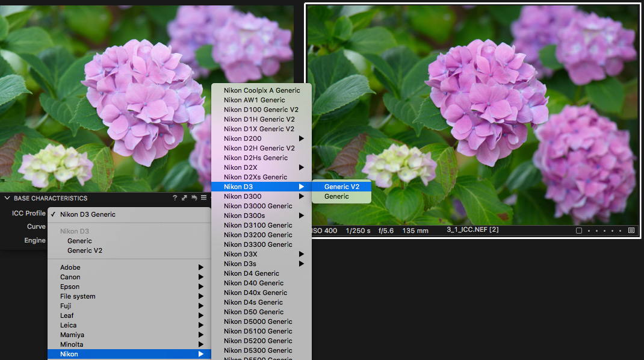Click the 3_1_ICC.NEF [2] file name
The height and width of the screenshot is (360, 644).
pos(472,230)
